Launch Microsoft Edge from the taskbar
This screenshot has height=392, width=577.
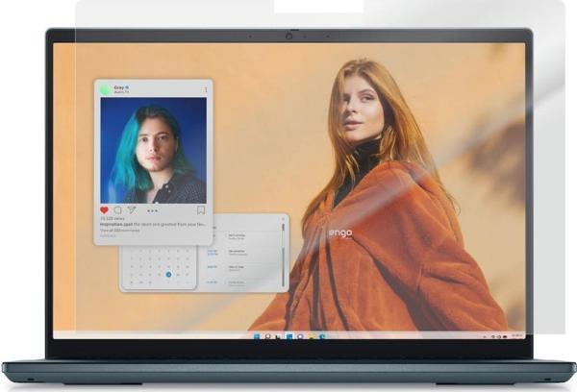[322, 336]
